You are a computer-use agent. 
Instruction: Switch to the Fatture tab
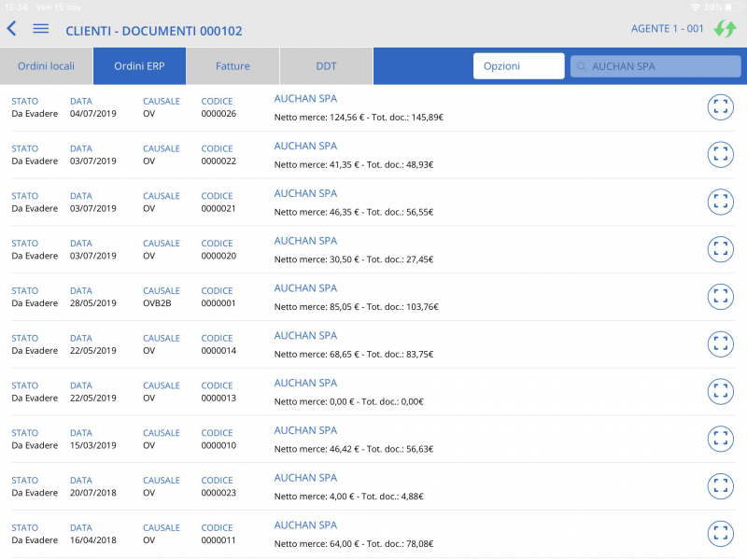pos(233,65)
